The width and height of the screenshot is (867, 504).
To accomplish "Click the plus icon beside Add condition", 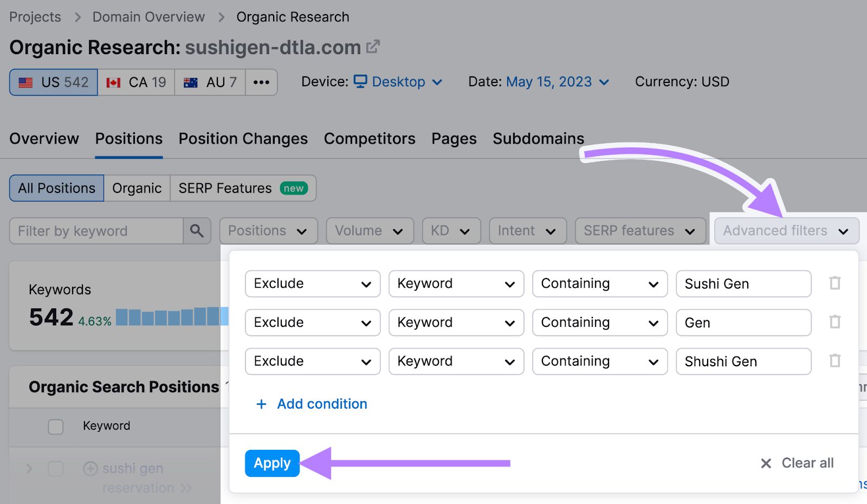I will (x=261, y=404).
